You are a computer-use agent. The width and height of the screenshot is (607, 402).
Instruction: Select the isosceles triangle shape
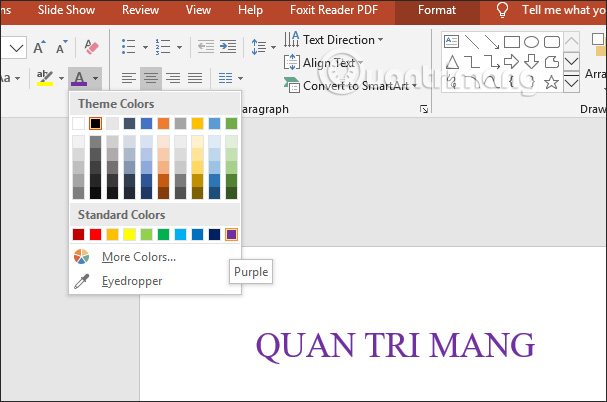pyautogui.click(x=452, y=62)
